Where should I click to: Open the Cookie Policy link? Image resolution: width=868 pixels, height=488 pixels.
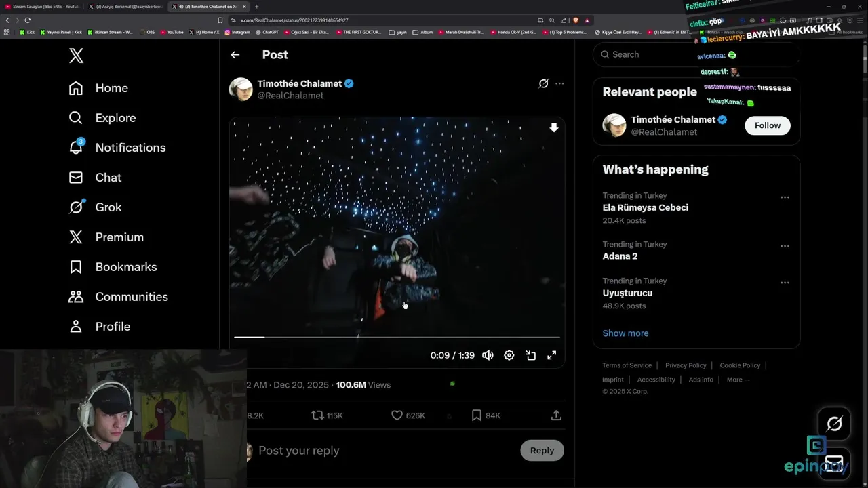pos(740,365)
